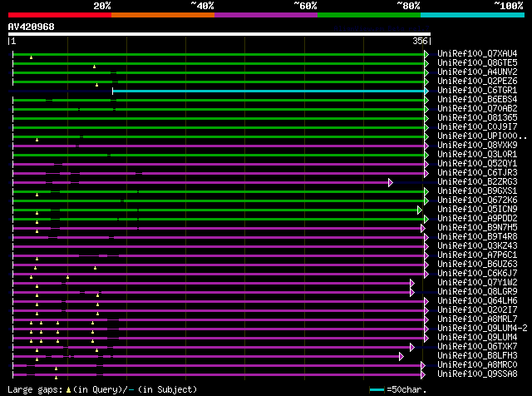
Task: Select the UniRef100_Q672K6 label
Action: pos(477,200)
